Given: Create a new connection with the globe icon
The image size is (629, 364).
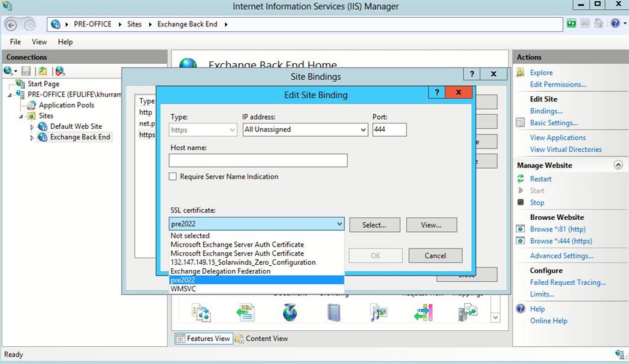Looking at the screenshot, I should click(x=7, y=72).
